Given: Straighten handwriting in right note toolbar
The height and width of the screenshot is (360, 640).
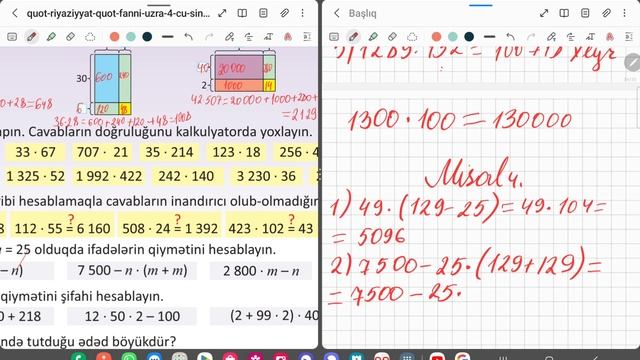Looking at the screenshot, I should [571, 37].
